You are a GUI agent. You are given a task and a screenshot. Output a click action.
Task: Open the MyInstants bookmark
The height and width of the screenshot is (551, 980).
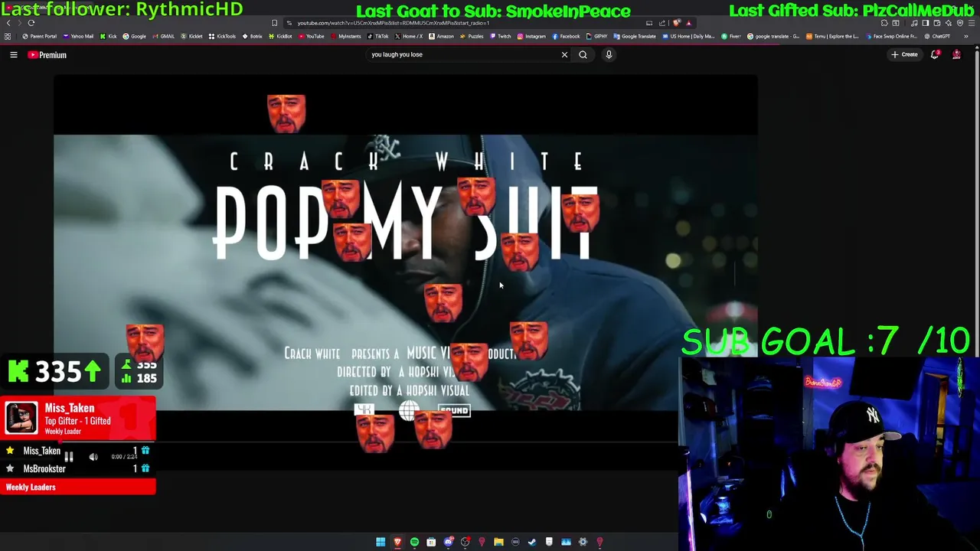click(345, 36)
